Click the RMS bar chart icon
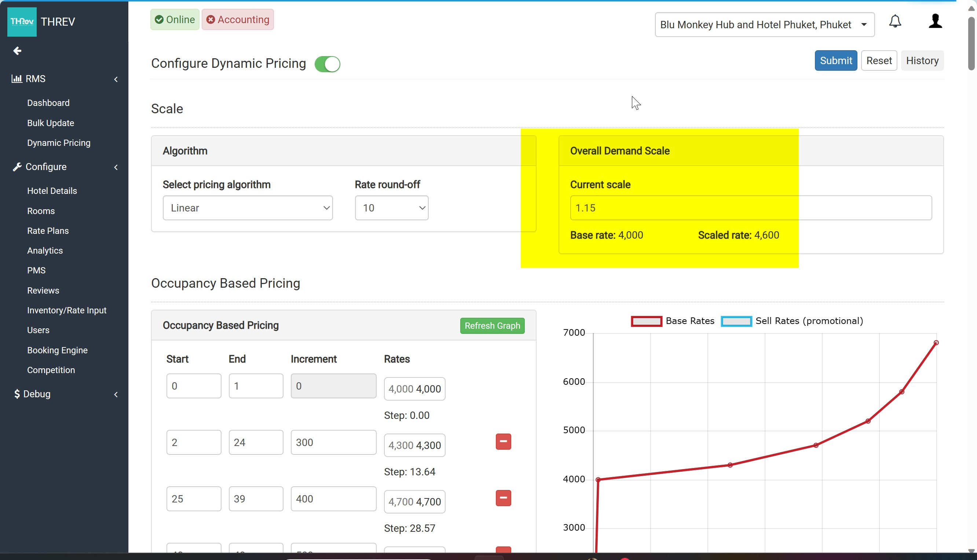This screenshot has height=560, width=977. point(17,79)
